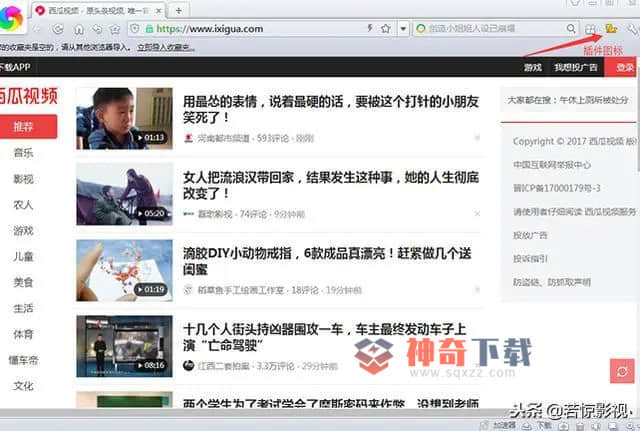Open 游戏 in top navigation
This screenshot has width=640, height=431.
[x=533, y=67]
